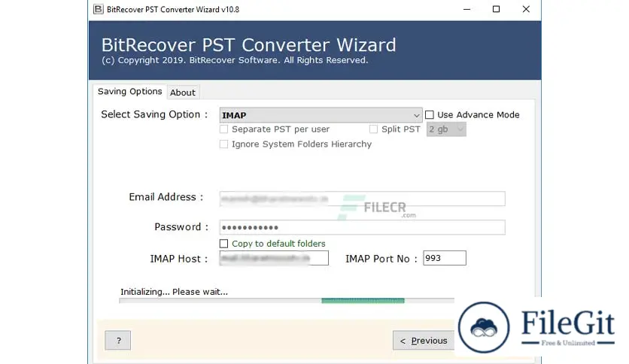Open the 2 gb split size dropdown

pyautogui.click(x=446, y=129)
